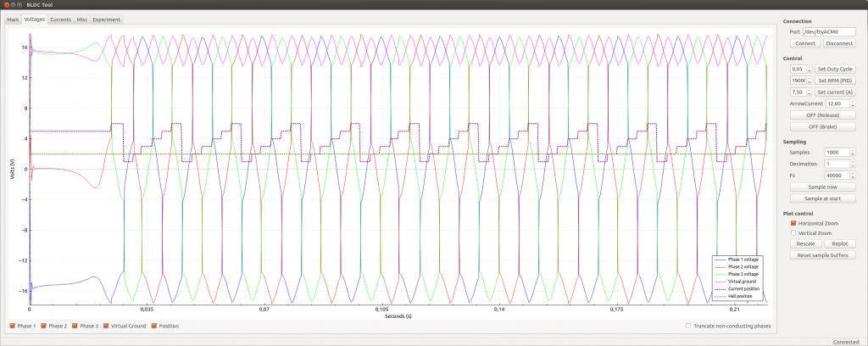868x346 pixels.
Task: Click the ArrowCurrent 12,00 field
Action: (x=837, y=103)
